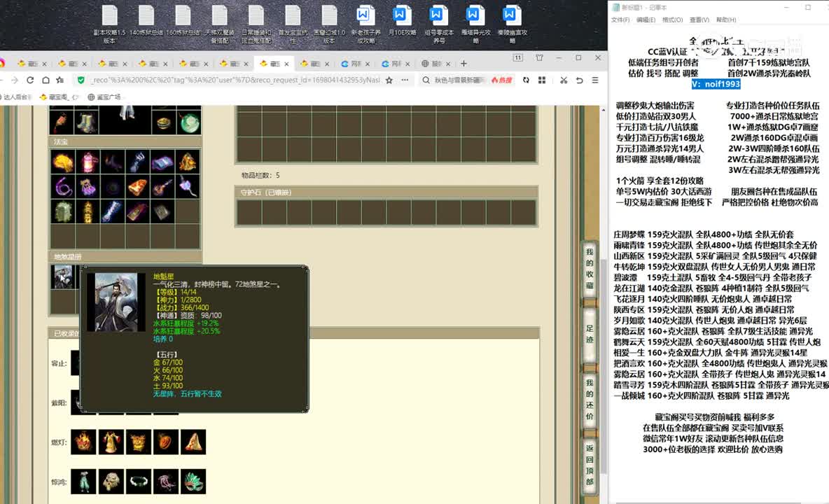Reload the browser page

[x=30, y=80]
